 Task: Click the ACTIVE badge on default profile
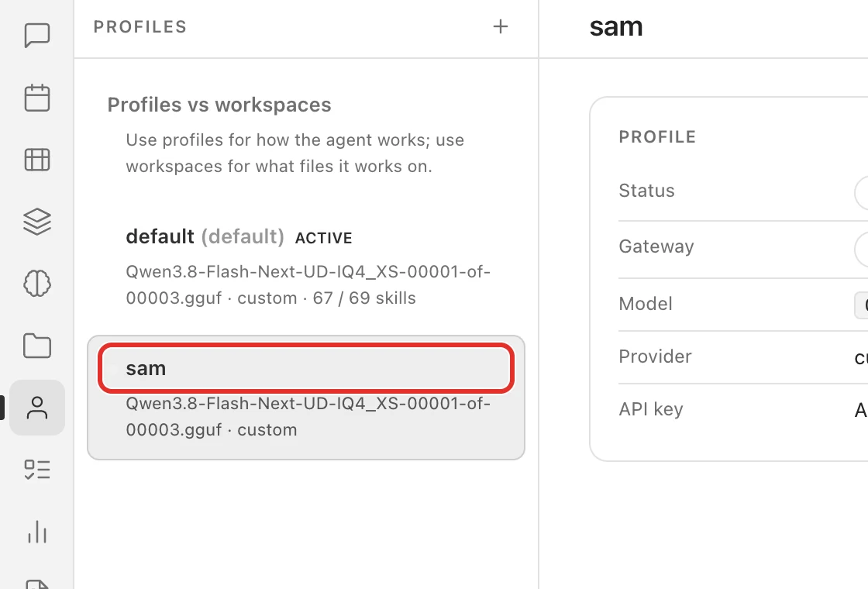[324, 238]
